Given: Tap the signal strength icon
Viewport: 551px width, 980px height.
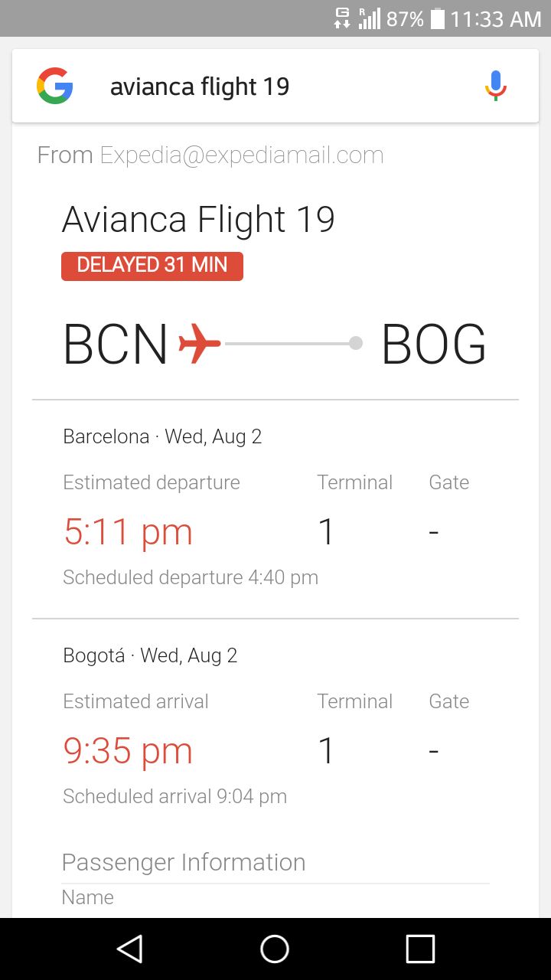Looking at the screenshot, I should click(369, 18).
